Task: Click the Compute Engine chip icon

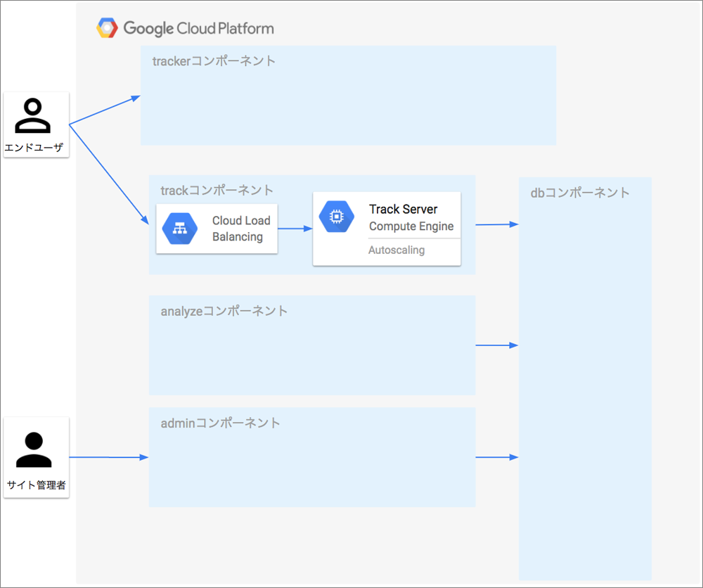Action: coord(337,217)
